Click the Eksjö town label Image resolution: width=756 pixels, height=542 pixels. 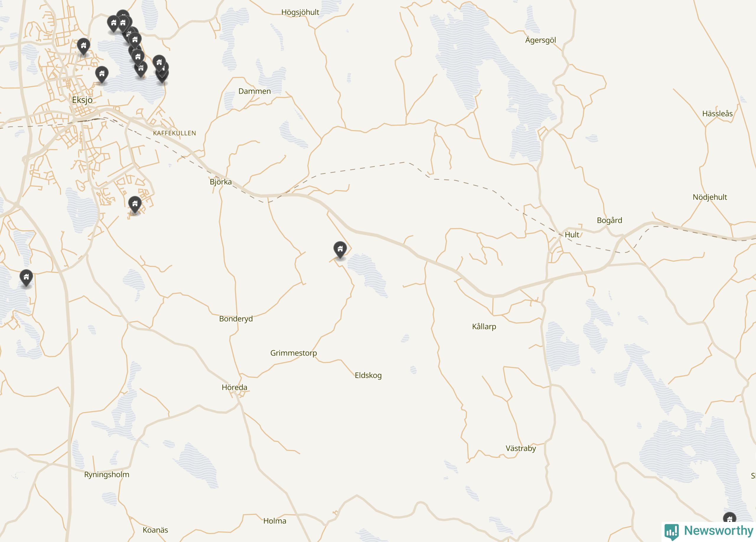[x=82, y=100]
